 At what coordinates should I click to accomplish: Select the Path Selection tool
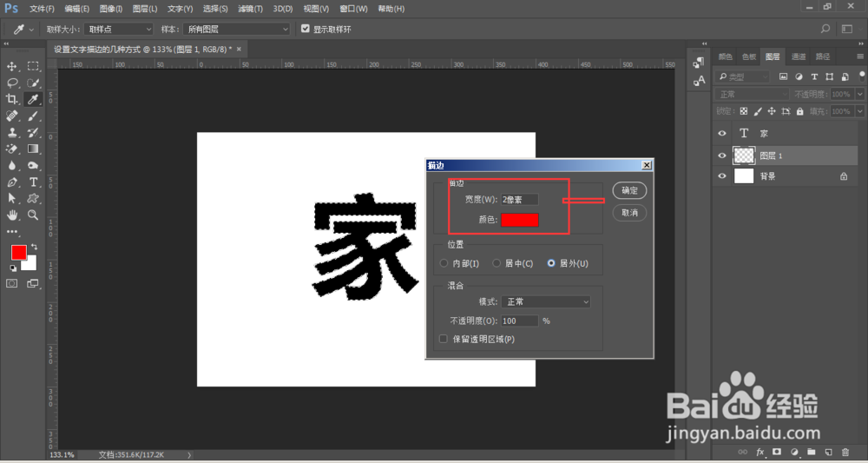[11, 198]
